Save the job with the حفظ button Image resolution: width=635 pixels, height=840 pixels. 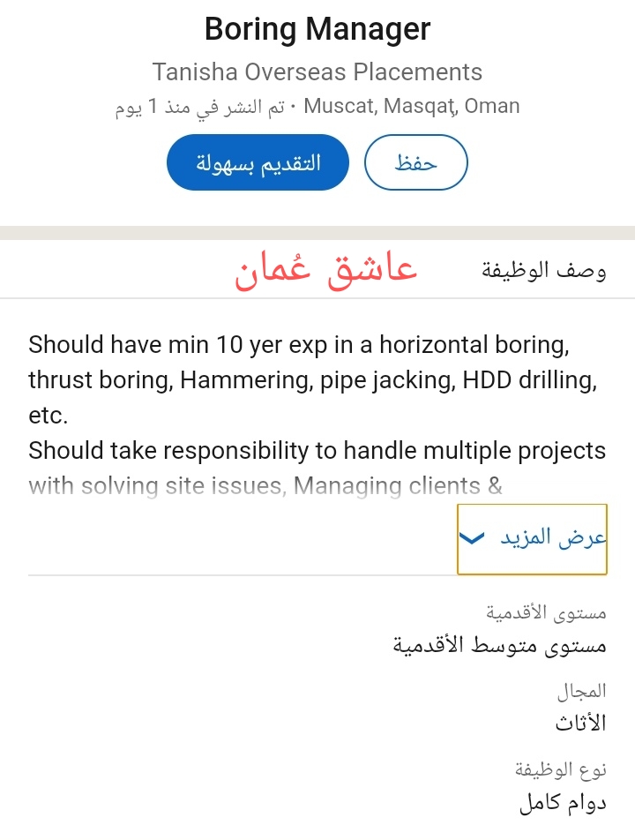[416, 162]
